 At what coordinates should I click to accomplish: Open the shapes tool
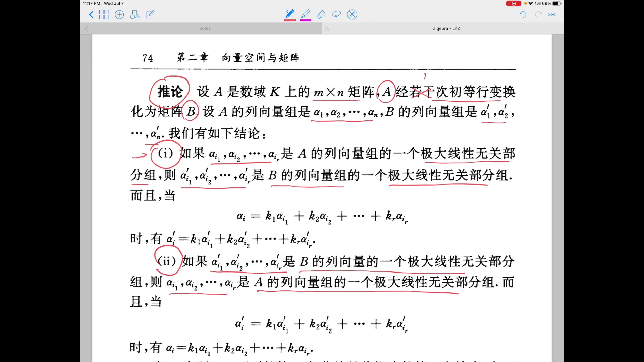click(135, 15)
